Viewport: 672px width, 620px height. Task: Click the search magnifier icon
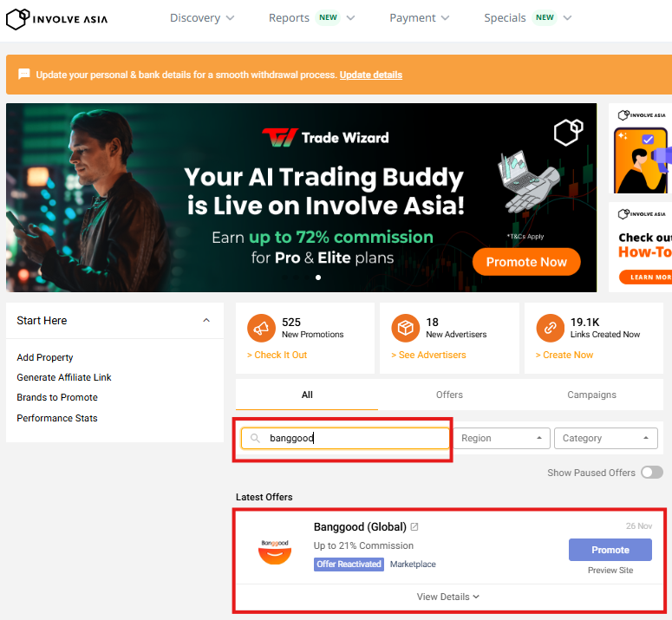pyautogui.click(x=255, y=439)
